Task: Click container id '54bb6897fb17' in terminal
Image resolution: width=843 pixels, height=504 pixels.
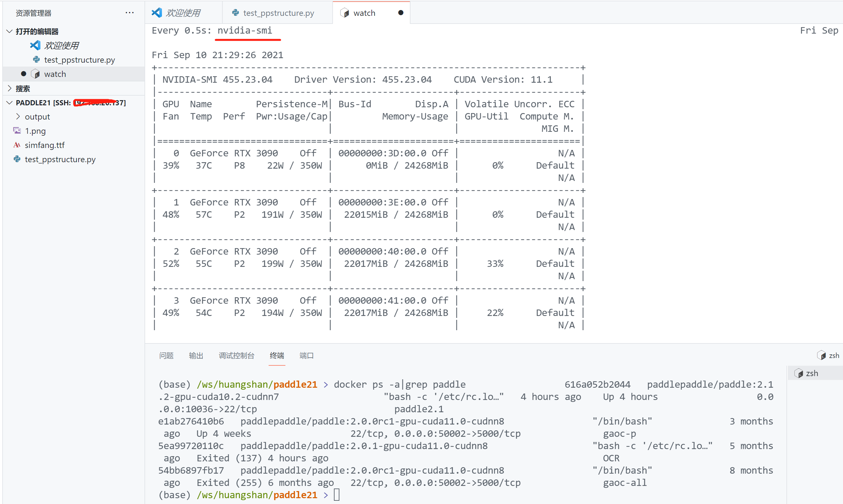Action: tap(191, 470)
